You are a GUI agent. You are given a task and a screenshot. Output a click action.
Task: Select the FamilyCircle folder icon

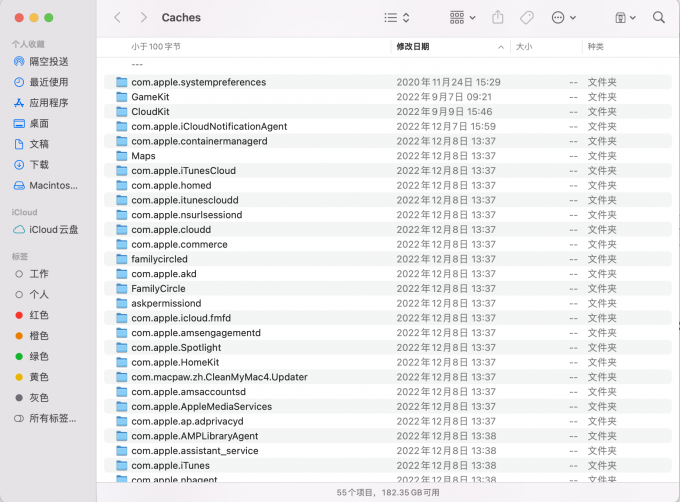[122, 288]
